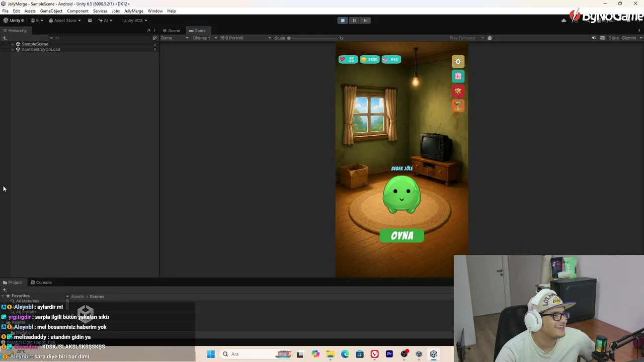
Task: Click the red gift icon in the game
Action: 458,91
